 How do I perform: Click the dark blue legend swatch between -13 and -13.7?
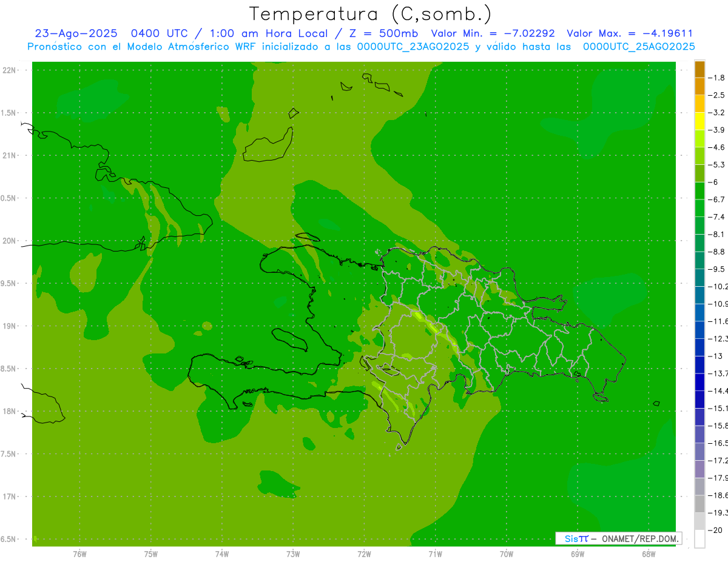point(699,364)
